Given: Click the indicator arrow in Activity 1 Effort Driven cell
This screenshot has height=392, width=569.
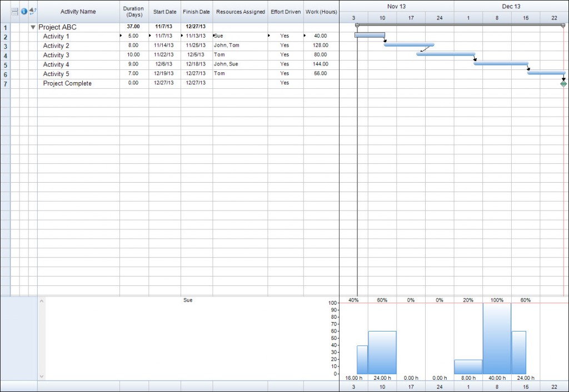Looking at the screenshot, I should (268, 36).
